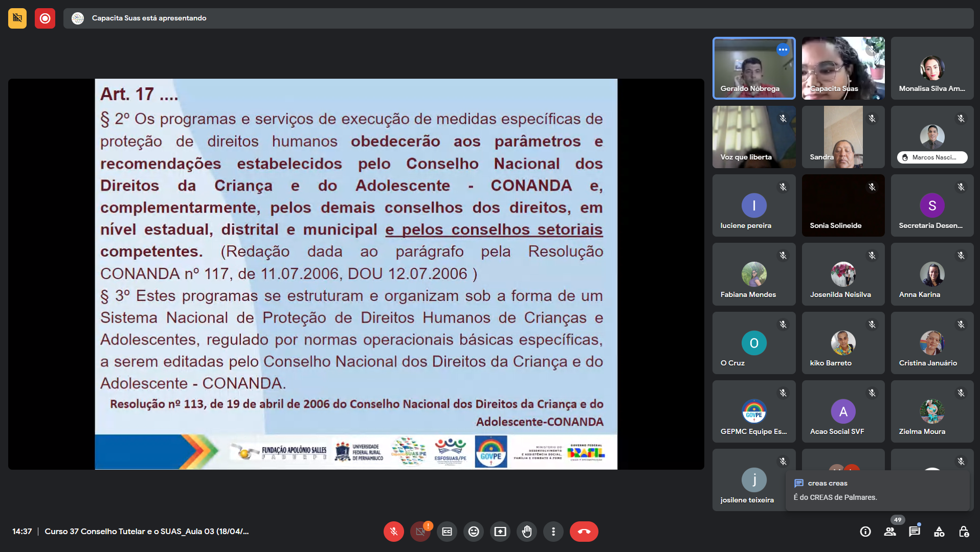Raise hand using the hand icon

527,532
